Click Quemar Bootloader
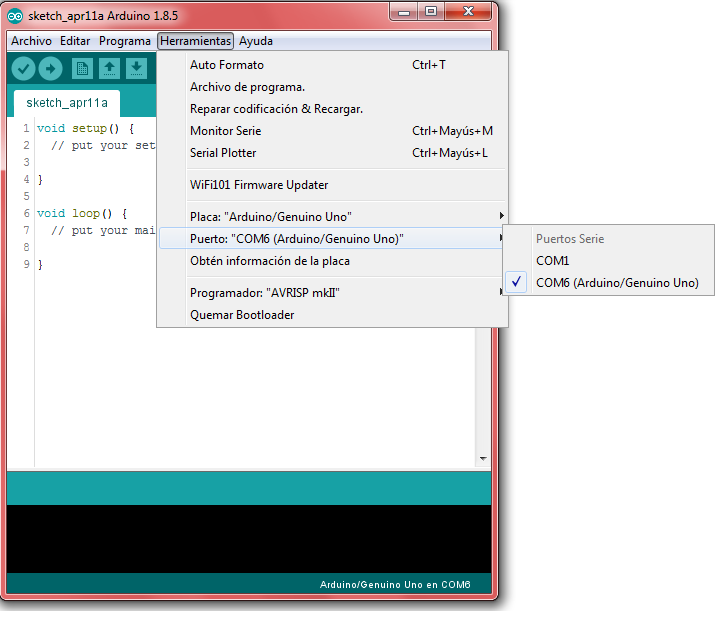The image size is (718, 621). pos(242,315)
